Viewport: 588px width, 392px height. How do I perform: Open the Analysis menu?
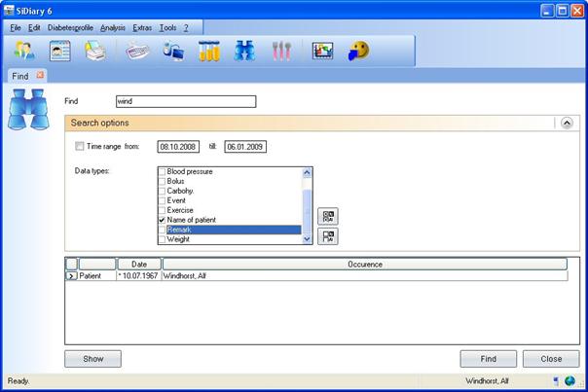(x=113, y=27)
